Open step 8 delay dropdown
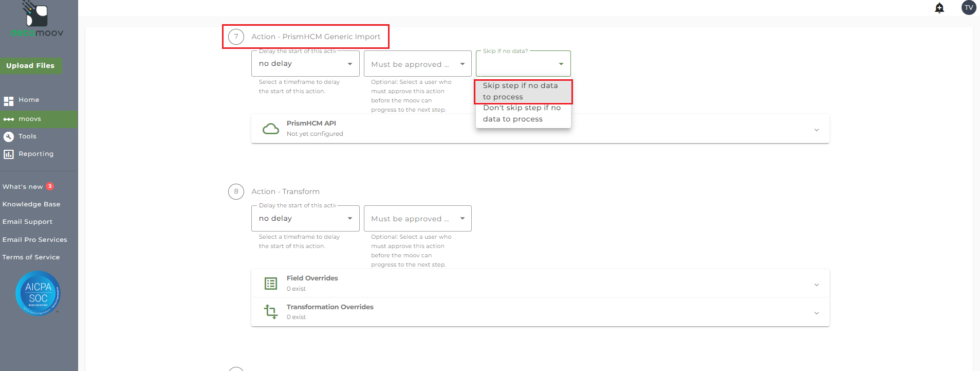 (x=305, y=218)
